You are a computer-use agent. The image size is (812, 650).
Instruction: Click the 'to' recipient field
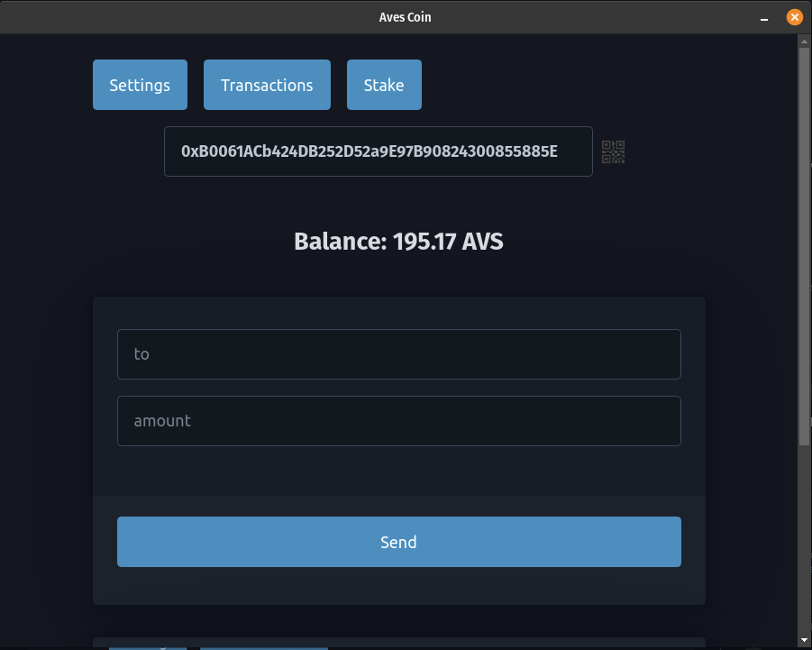click(x=399, y=353)
